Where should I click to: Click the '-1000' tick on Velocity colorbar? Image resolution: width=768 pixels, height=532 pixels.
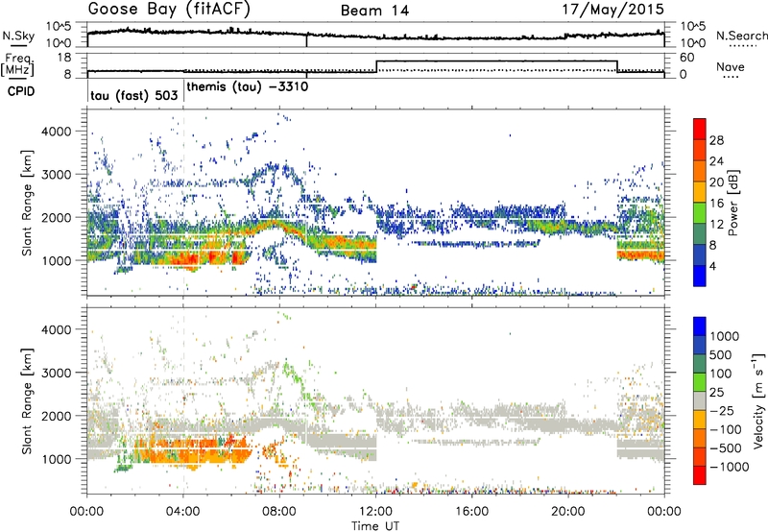729,467
